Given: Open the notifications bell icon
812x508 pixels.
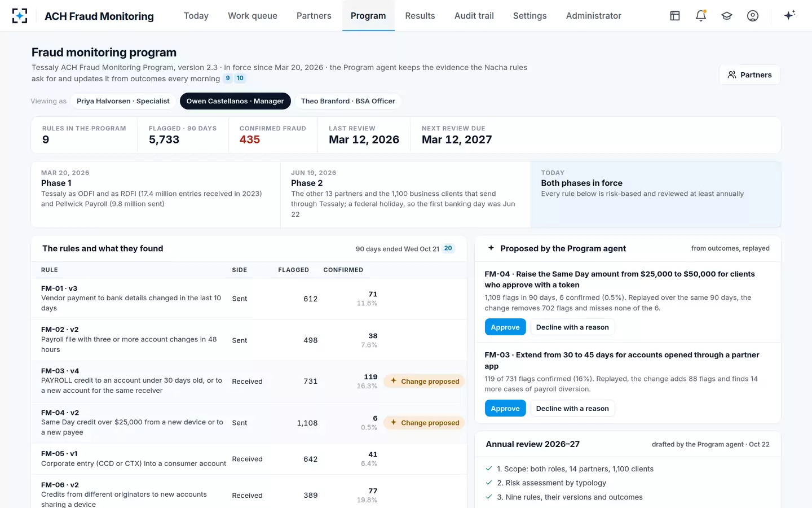Looking at the screenshot, I should 701,16.
